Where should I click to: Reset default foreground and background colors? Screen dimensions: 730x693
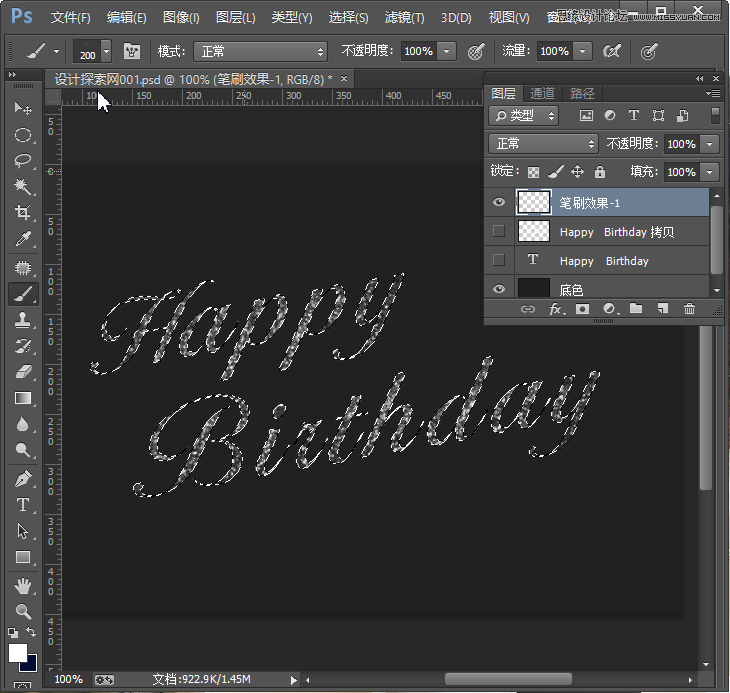(13, 632)
